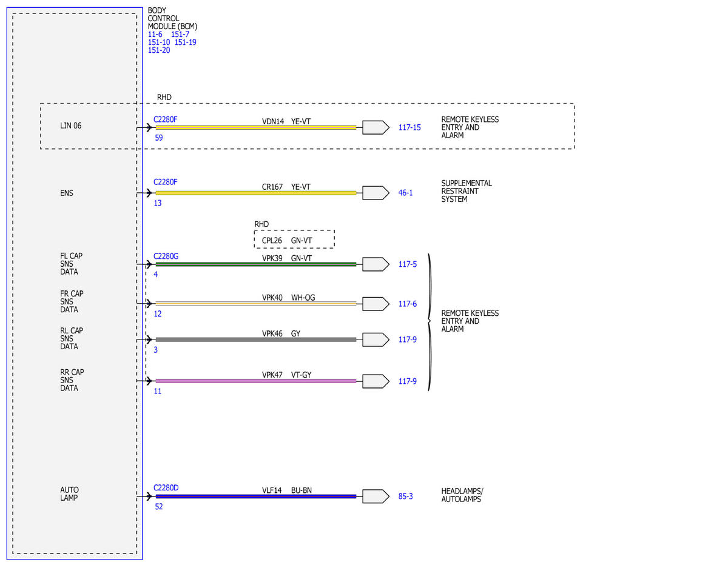Click the VPK40 WH-OG wire label
Image resolution: width=728 pixels, height=562 pixels.
click(x=289, y=297)
